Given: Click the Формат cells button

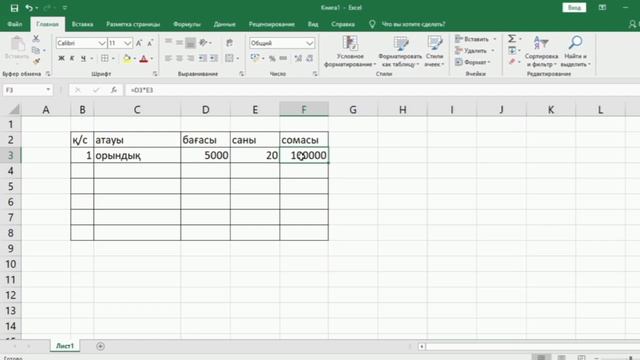Looking at the screenshot, I should point(473,62).
